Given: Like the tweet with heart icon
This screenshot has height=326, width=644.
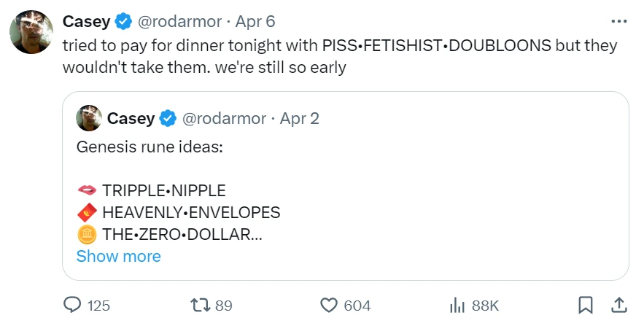Looking at the screenshot, I should point(330,305).
